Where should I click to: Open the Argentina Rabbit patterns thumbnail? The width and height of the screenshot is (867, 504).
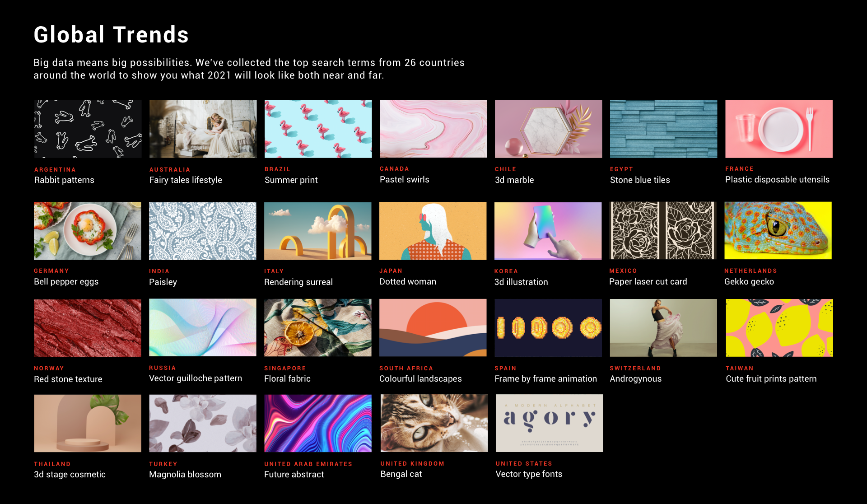pos(87,128)
